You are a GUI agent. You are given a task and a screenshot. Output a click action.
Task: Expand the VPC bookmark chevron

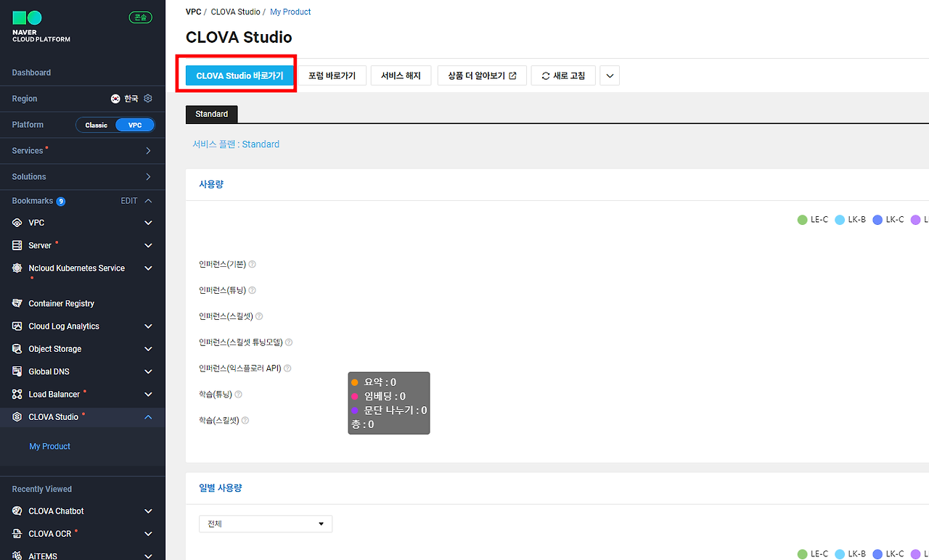click(148, 223)
